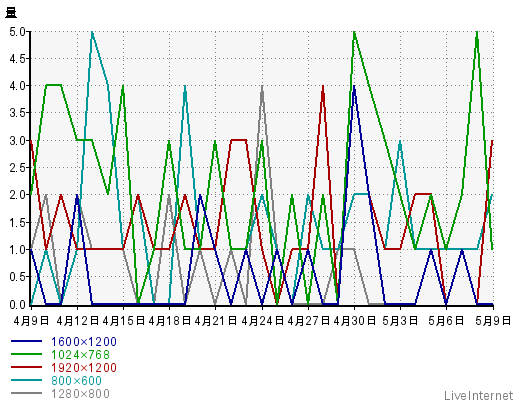
Task: Click the red 1920×1200 legend line swatch
Action: (27, 367)
